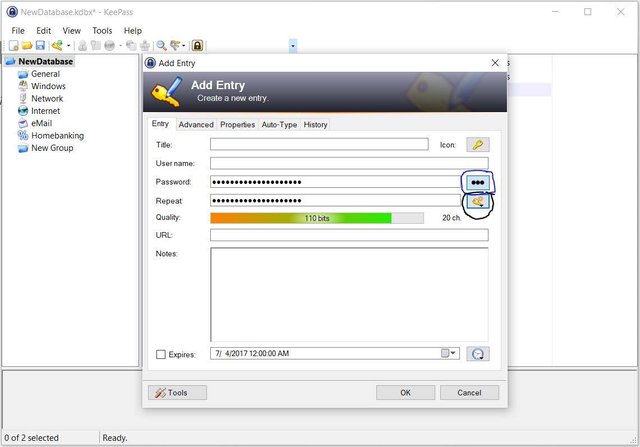Click the Lock Workspace padlock icon

coord(198,45)
